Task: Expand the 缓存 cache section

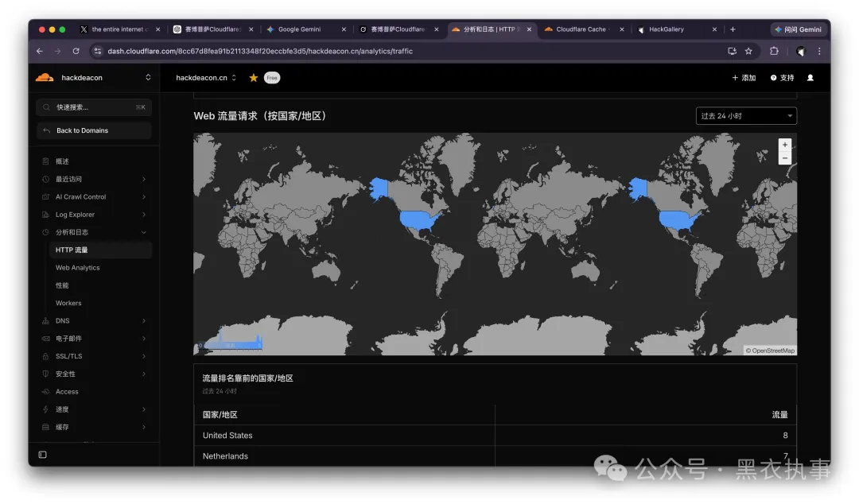Action: coord(94,428)
